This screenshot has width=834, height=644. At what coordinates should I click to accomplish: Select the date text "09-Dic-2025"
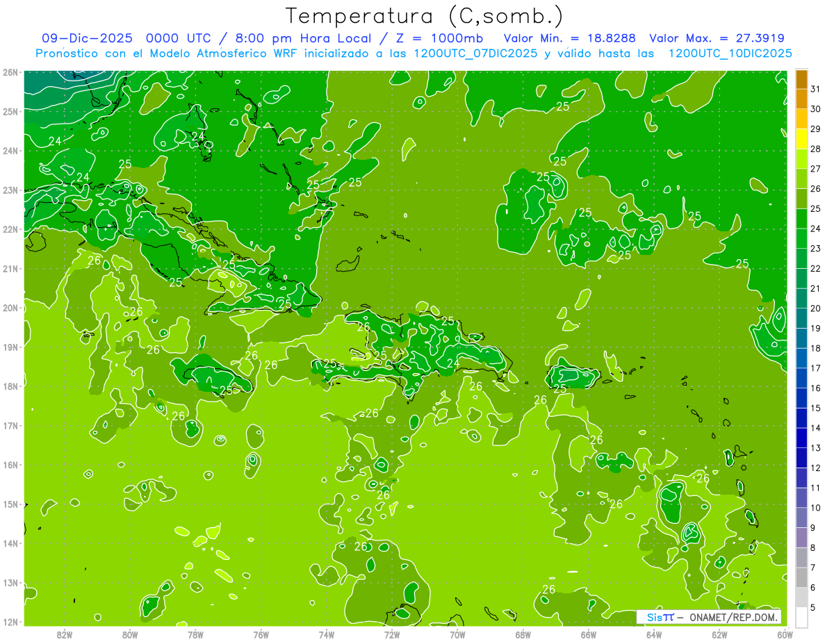pyautogui.click(x=87, y=38)
